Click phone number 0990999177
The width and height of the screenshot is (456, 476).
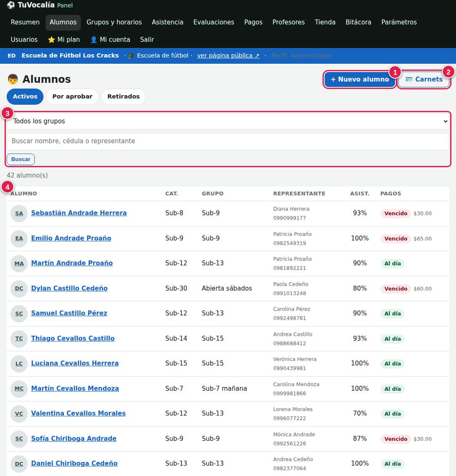point(290,218)
